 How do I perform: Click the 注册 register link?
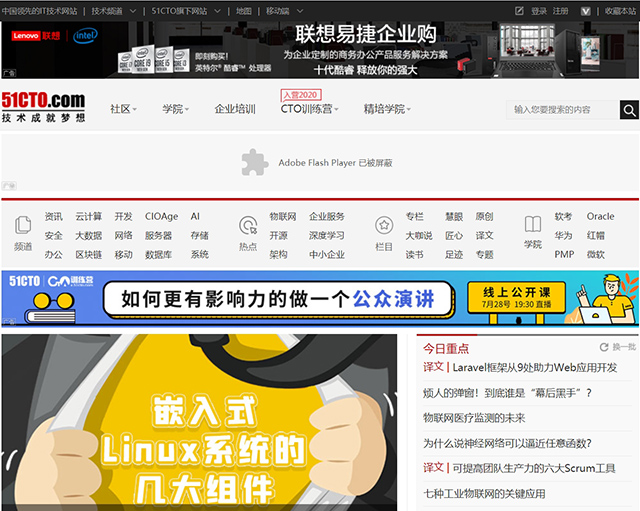[560, 11]
